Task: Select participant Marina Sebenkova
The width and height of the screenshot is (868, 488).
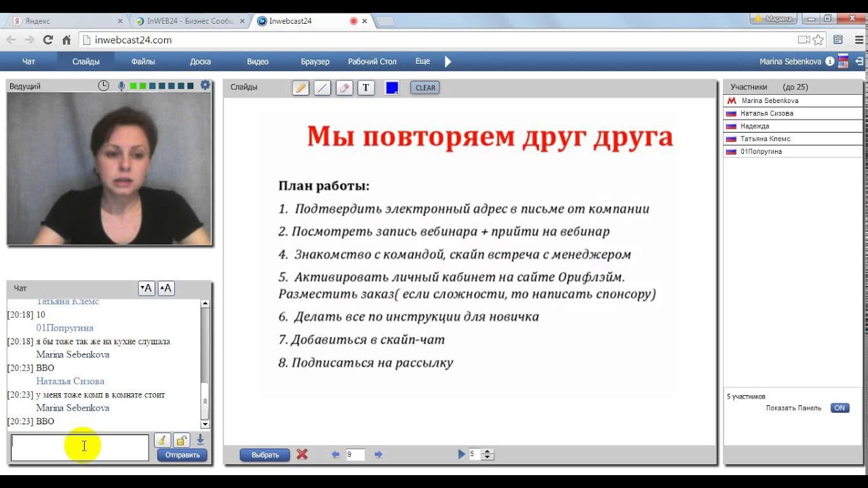Action: (793, 101)
